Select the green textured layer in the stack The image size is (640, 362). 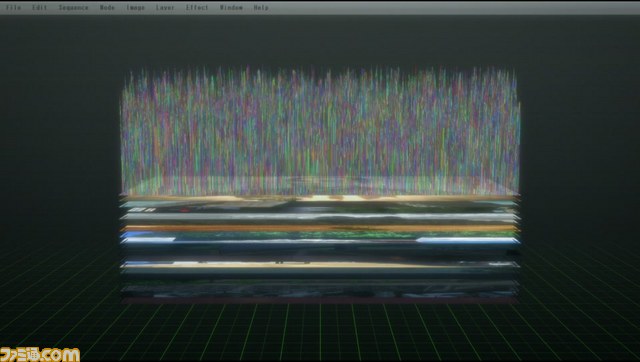click(320, 235)
